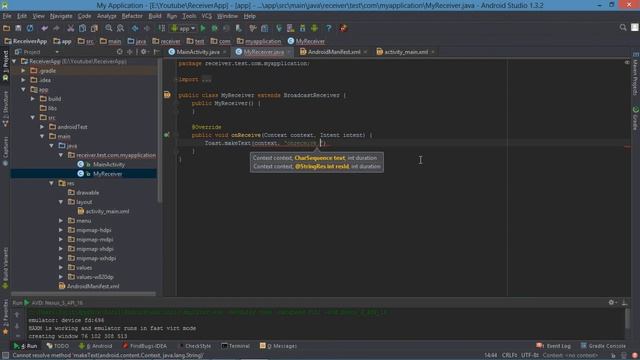Collapse the res folder
The height and width of the screenshot is (360, 640).
[x=51, y=183]
